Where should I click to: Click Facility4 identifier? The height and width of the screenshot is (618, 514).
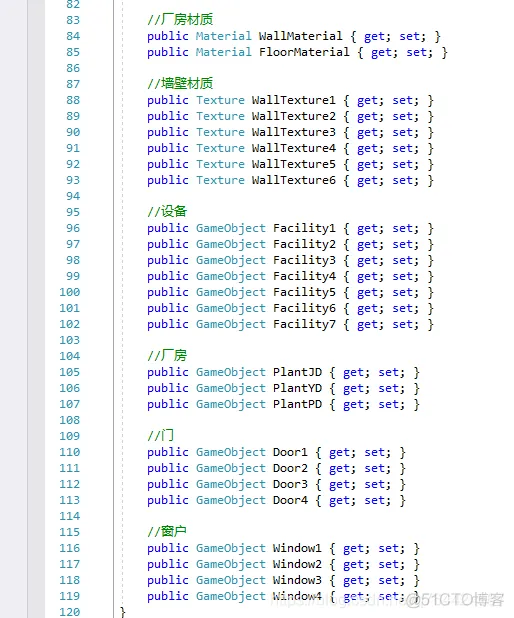(304, 276)
